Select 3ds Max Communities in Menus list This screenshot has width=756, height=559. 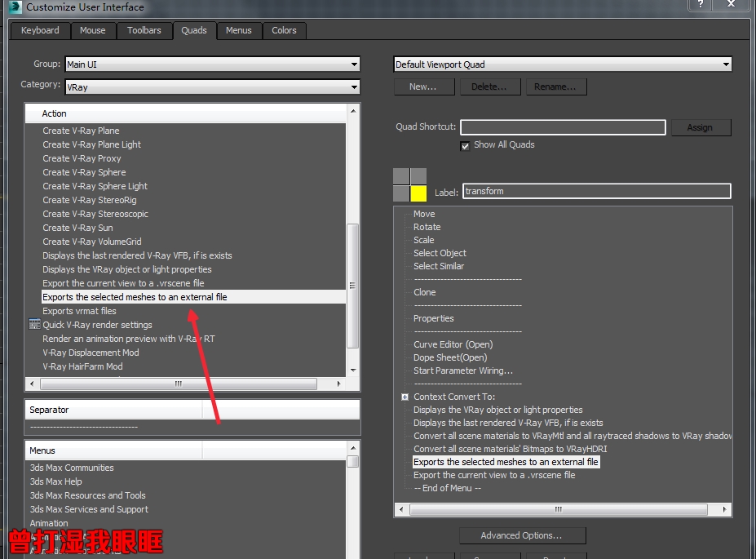click(x=72, y=468)
